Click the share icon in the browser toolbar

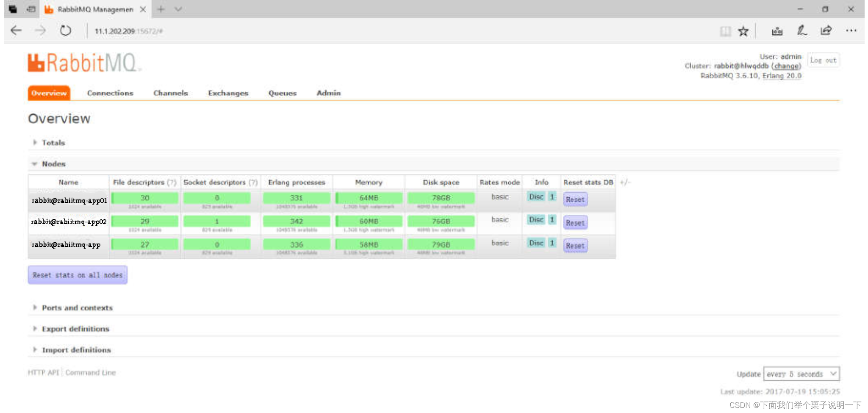[x=826, y=30]
